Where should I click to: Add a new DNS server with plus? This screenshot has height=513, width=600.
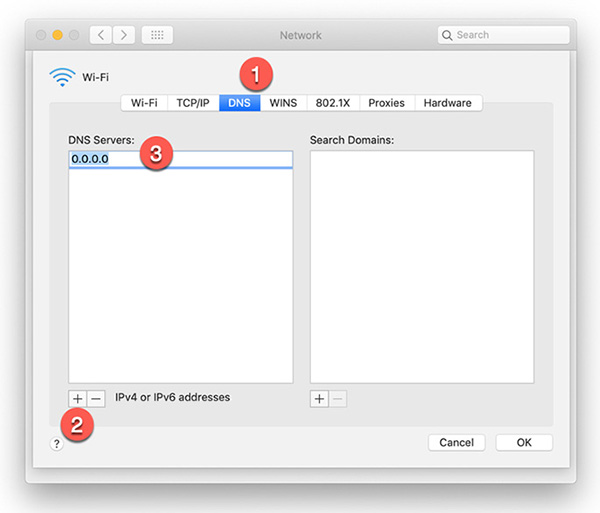tap(78, 398)
